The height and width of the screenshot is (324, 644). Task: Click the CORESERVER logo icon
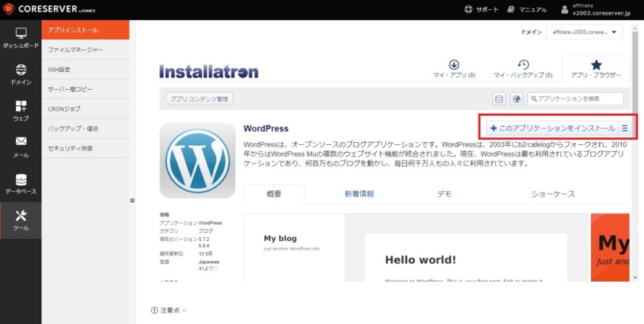[x=8, y=9]
